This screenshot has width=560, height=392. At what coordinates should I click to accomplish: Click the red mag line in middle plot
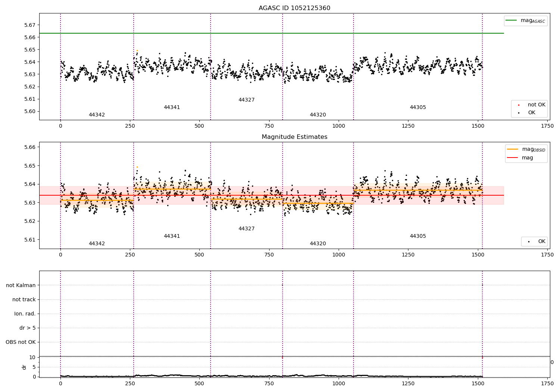(x=271, y=195)
